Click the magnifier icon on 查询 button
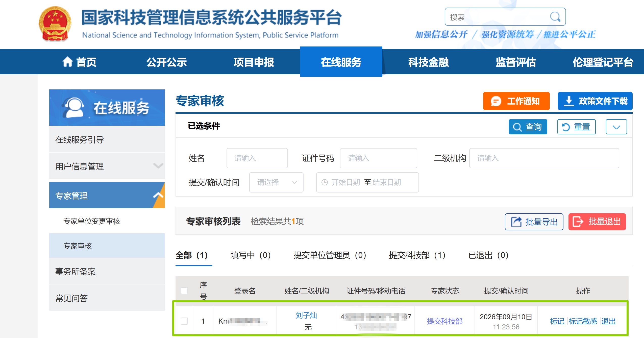The height and width of the screenshot is (338, 644). (517, 127)
